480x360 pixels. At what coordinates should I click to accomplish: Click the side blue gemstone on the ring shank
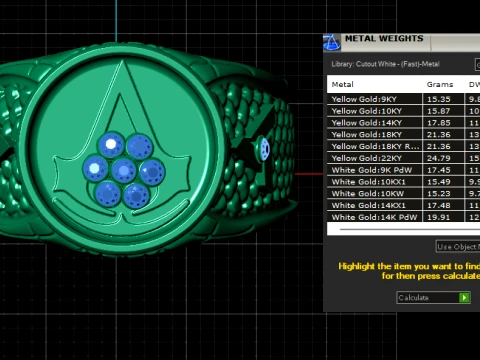point(265,149)
